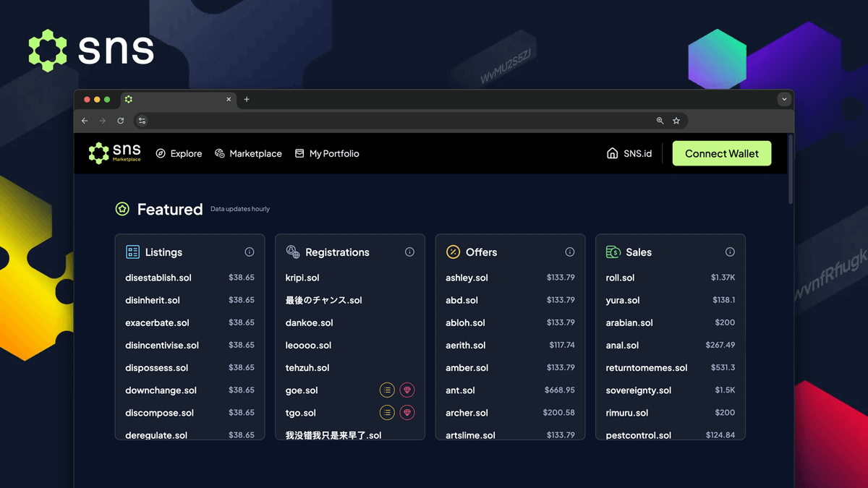Go back in the browser
Screen dimensions: 868x488
pos(85,121)
